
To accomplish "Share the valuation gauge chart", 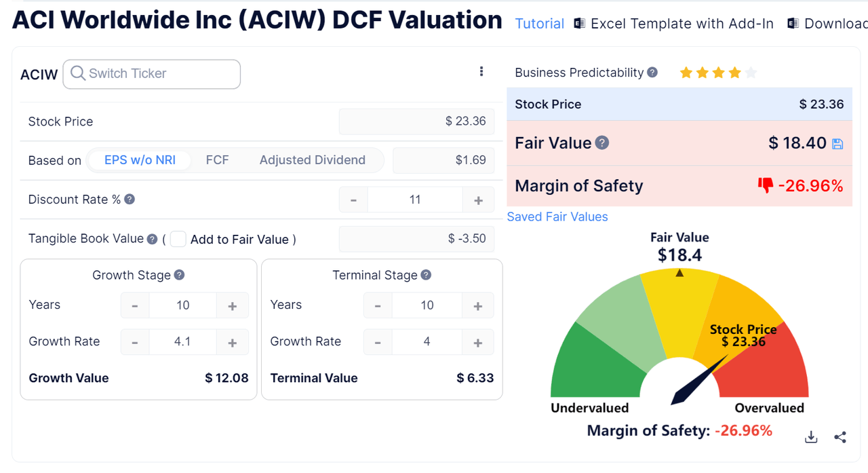I will tap(840, 437).
